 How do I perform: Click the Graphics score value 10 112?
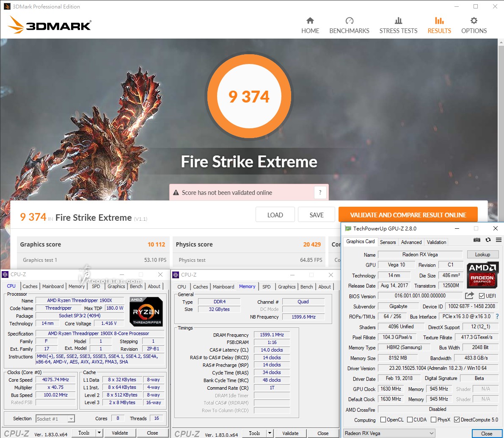156,244
